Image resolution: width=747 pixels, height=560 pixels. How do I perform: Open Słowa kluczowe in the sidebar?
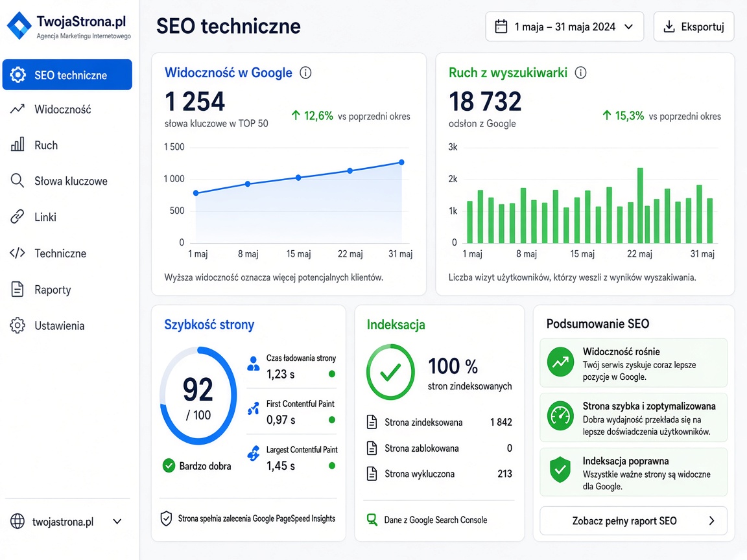click(67, 181)
